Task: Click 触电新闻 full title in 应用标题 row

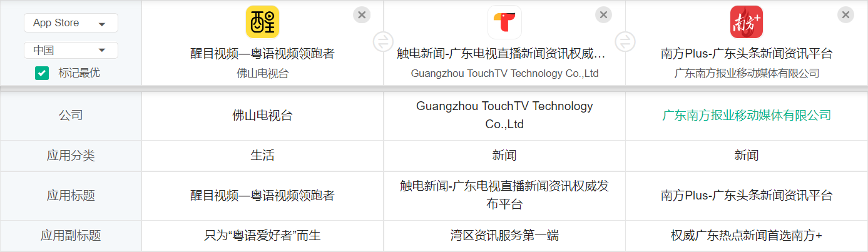Action: coord(504,195)
